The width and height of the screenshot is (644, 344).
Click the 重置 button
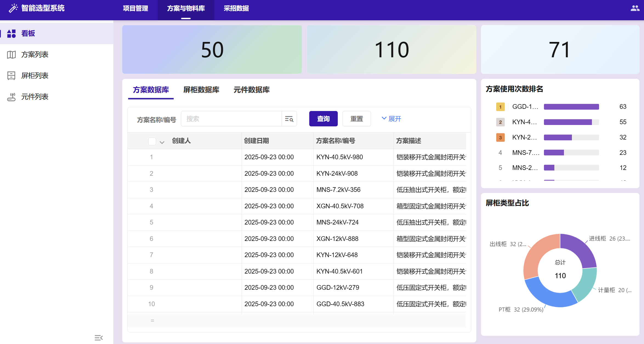coord(357,119)
